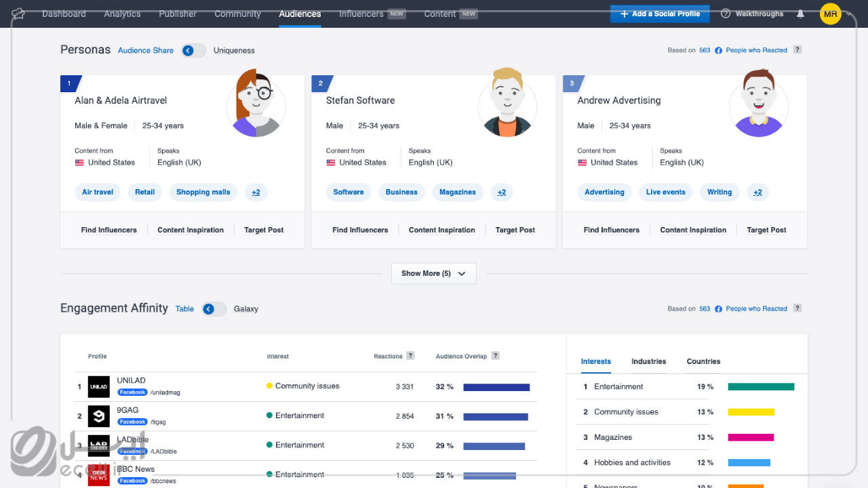Click the Audience Overlap help icon
The image size is (868, 488).
tap(496, 356)
